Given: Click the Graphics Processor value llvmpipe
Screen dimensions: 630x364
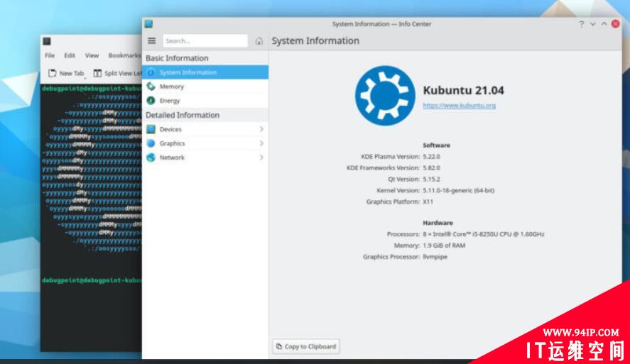Looking at the screenshot, I should point(435,256).
